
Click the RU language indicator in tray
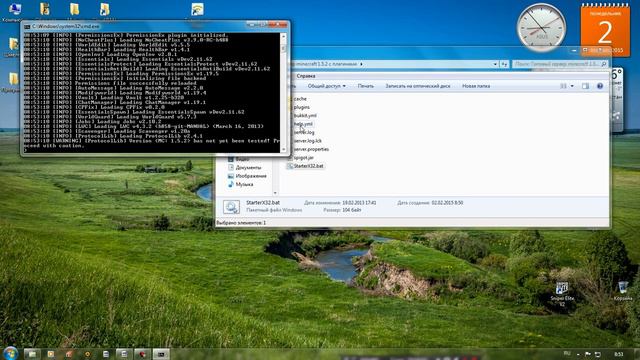pyautogui.click(x=567, y=353)
